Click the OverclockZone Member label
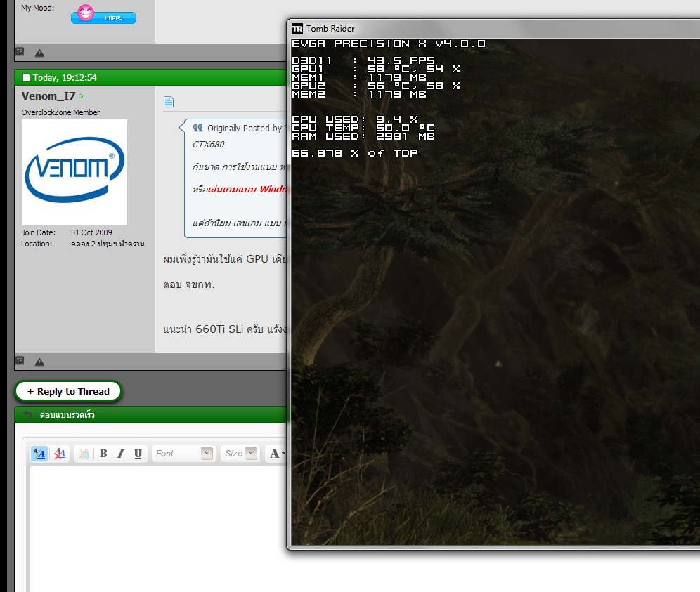This screenshot has height=592, width=700. (x=60, y=112)
